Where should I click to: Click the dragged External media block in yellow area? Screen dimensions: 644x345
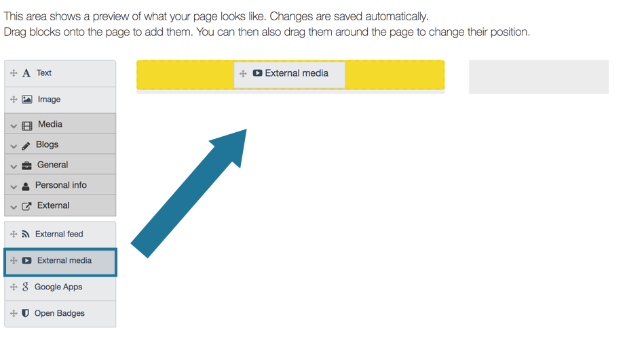290,74
